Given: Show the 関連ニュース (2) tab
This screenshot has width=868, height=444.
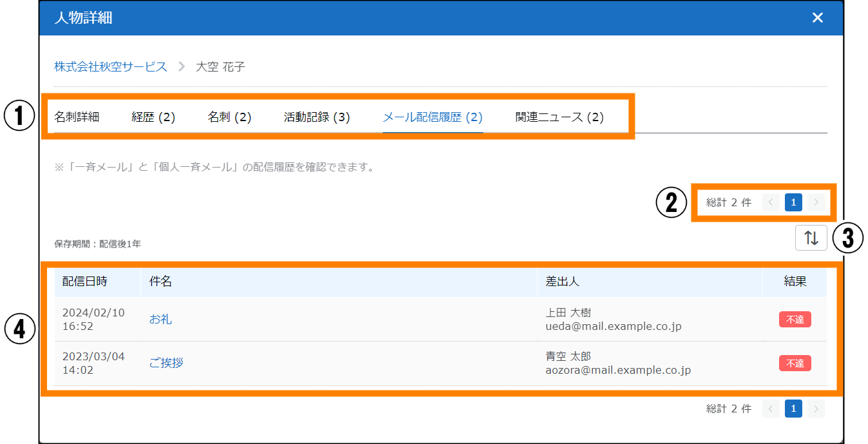Looking at the screenshot, I should [x=559, y=117].
